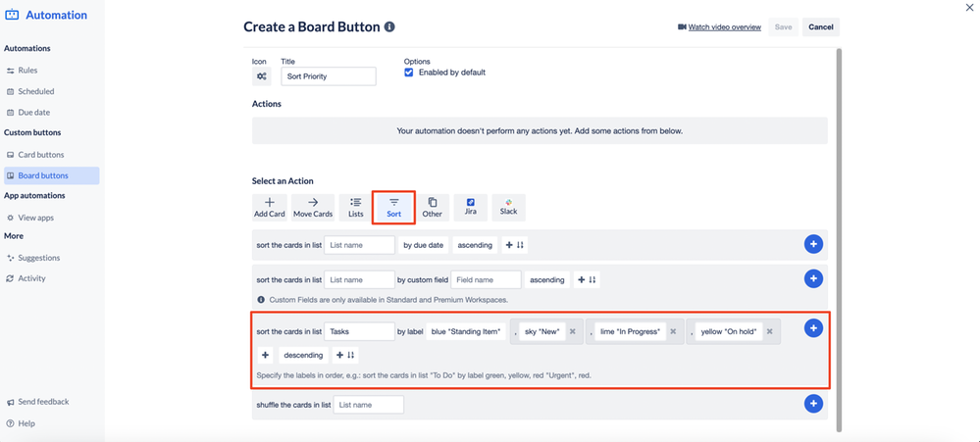The image size is (980, 442).
Task: Select the Slack action category
Action: [x=509, y=208]
